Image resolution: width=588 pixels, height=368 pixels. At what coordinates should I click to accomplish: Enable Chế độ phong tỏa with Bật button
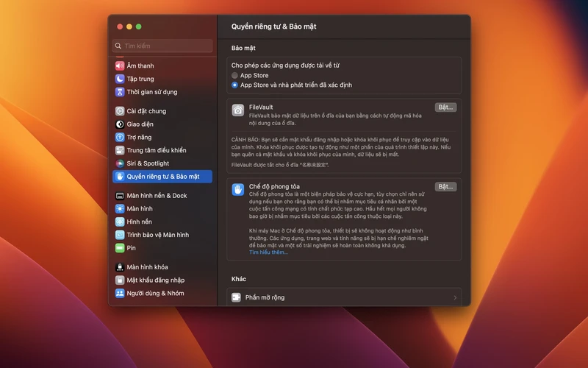tap(445, 187)
